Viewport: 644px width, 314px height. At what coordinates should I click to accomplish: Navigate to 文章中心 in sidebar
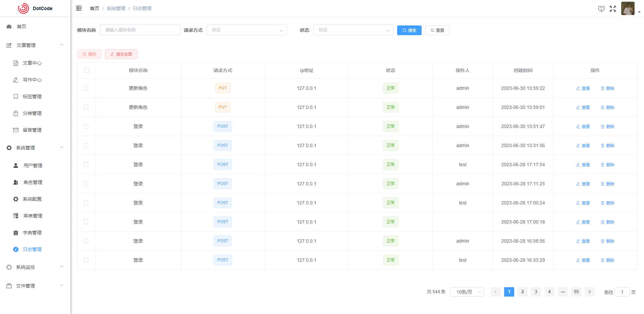coord(32,63)
